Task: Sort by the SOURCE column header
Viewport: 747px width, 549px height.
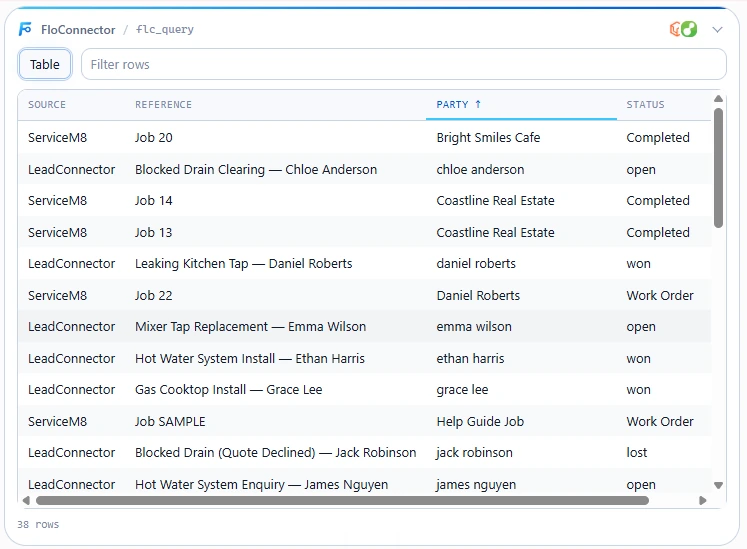Action: (x=47, y=104)
